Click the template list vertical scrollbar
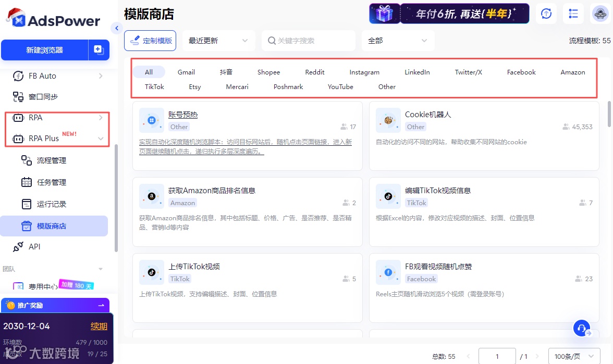The height and width of the screenshot is (364, 613). 609,114
